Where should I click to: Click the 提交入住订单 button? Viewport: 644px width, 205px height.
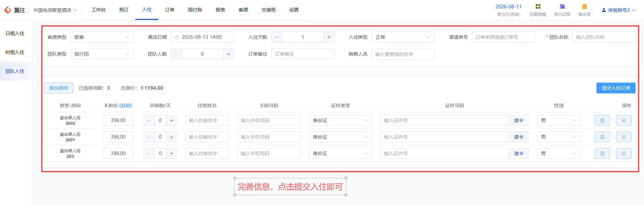click(x=616, y=88)
